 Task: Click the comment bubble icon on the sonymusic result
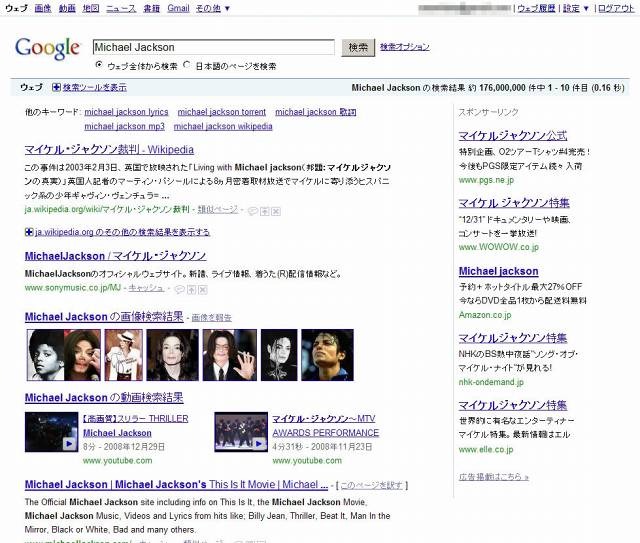180,289
